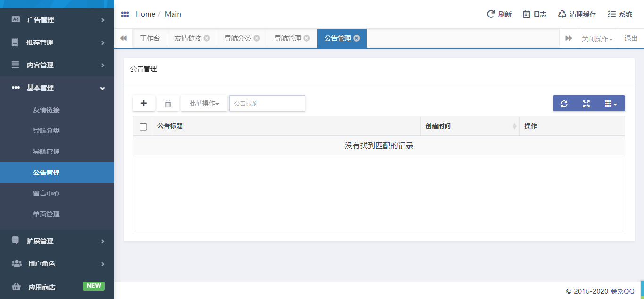Click the plus icon to add announcement
644x299 pixels.
click(x=144, y=103)
